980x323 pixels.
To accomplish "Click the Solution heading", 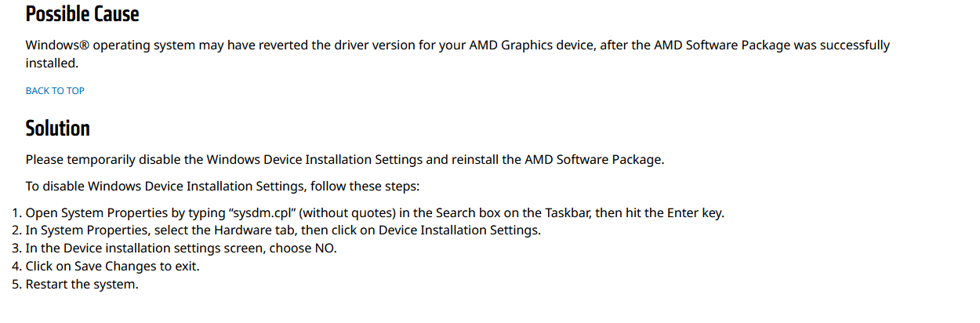I will tap(57, 128).
